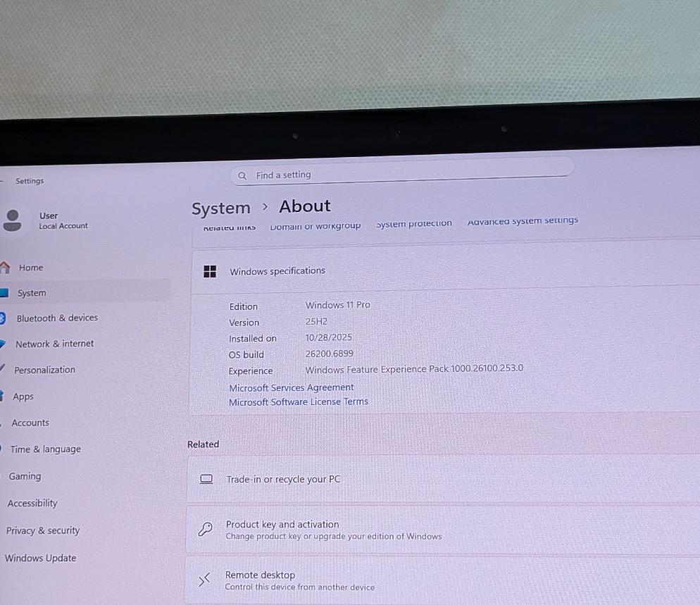Click the Home house icon in sidebar

pos(5,268)
